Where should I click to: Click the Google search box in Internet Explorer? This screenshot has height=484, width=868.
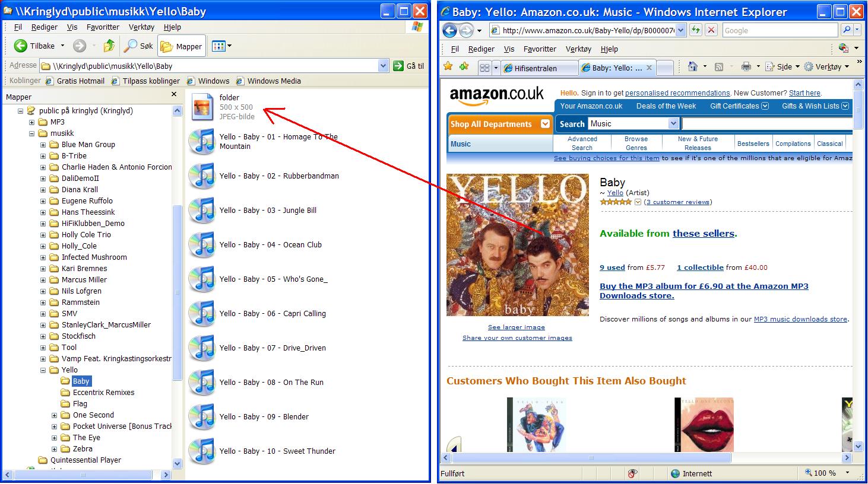(x=780, y=30)
